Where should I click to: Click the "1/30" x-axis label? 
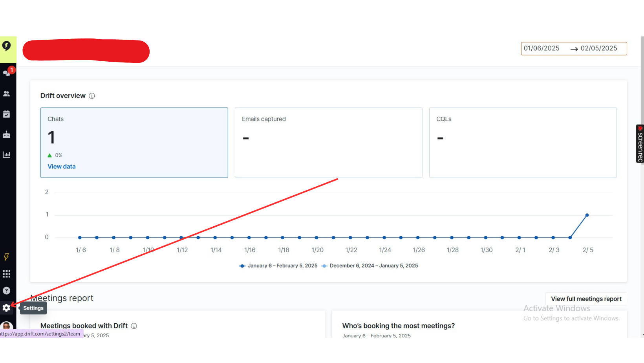pos(487,250)
